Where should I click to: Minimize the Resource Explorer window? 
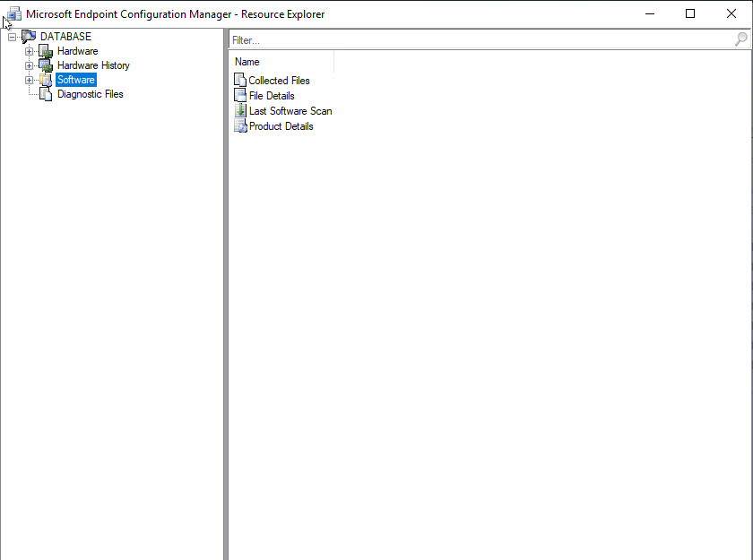[x=648, y=13]
